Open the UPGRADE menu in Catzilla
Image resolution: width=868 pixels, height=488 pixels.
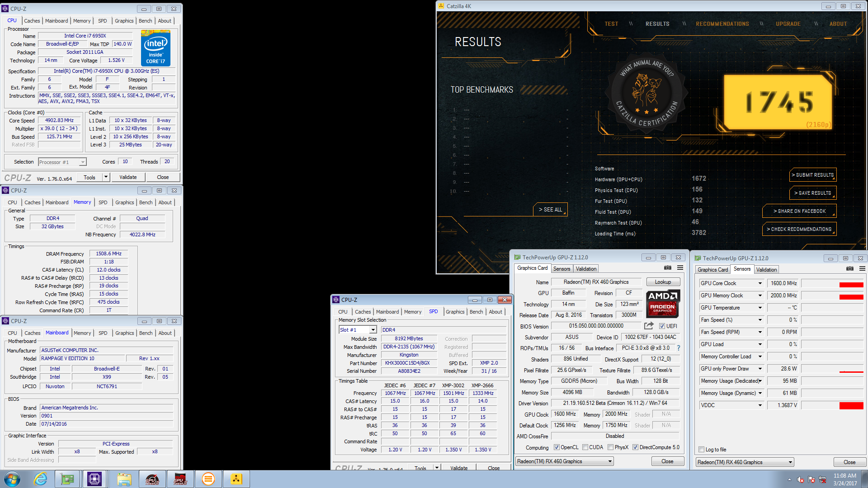pos(788,24)
